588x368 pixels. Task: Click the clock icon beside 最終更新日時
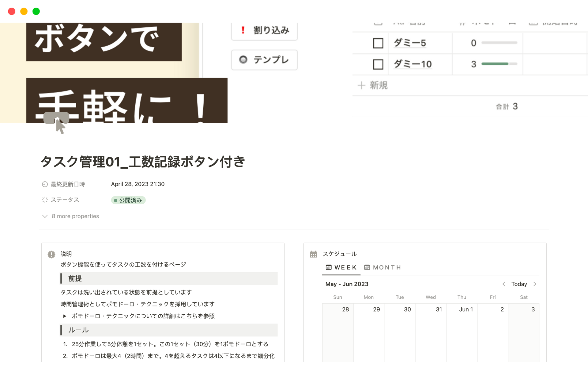pyautogui.click(x=45, y=184)
